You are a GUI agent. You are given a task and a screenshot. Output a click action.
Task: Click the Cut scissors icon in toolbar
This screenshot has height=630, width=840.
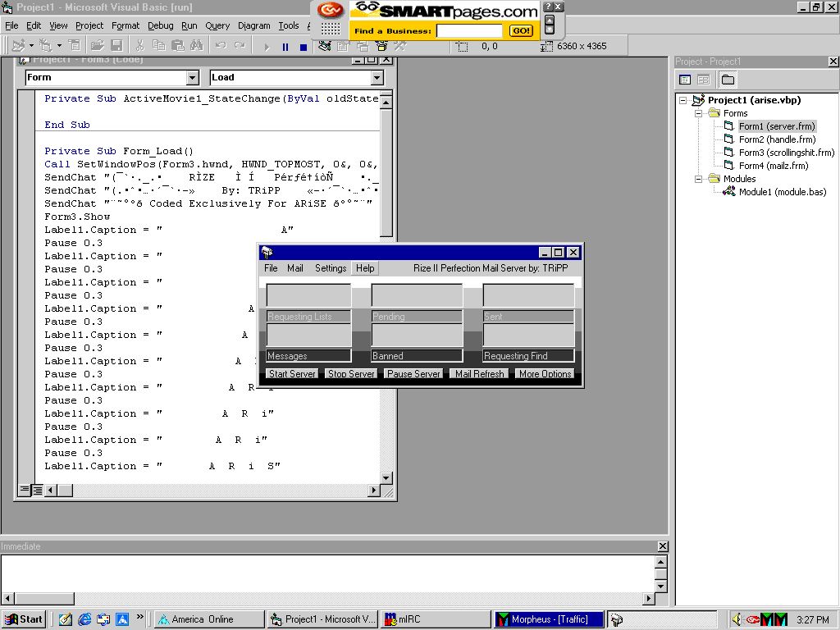pos(139,46)
